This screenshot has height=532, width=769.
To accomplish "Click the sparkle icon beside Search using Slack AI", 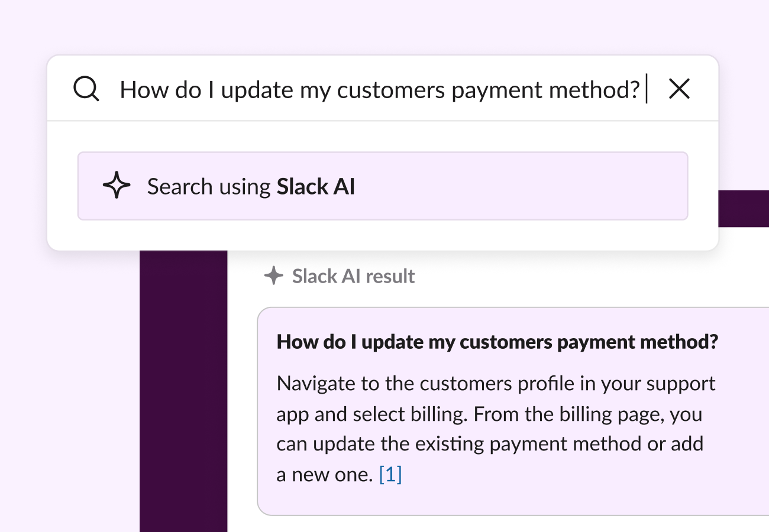I will click(117, 186).
